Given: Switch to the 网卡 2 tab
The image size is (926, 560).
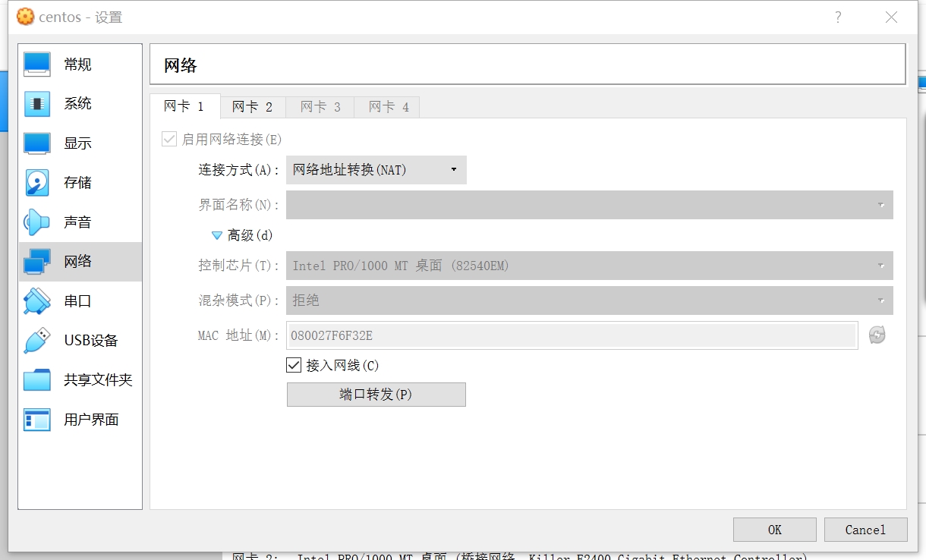Looking at the screenshot, I should tap(253, 107).
